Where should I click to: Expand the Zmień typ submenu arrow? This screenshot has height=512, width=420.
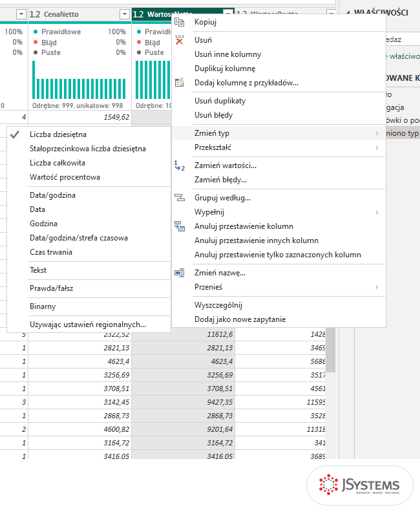point(377,133)
